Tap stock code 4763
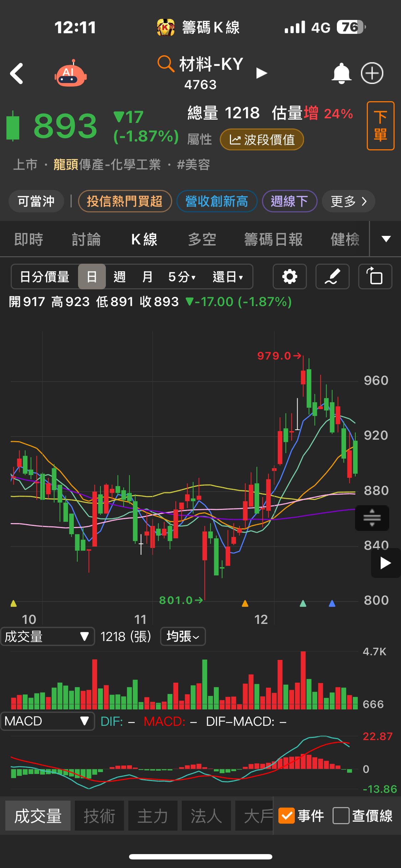Screen dimensions: 401x868 [x=200, y=85]
